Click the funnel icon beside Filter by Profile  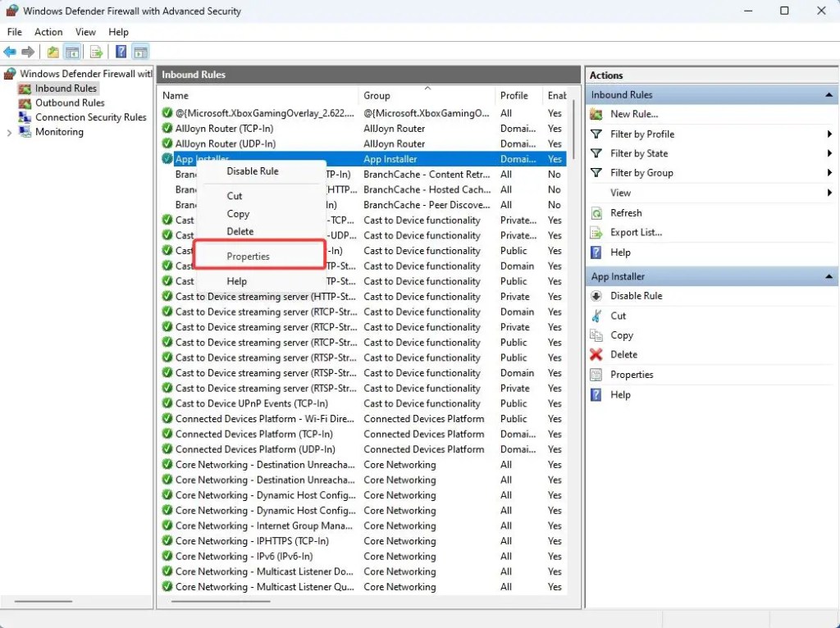point(596,134)
